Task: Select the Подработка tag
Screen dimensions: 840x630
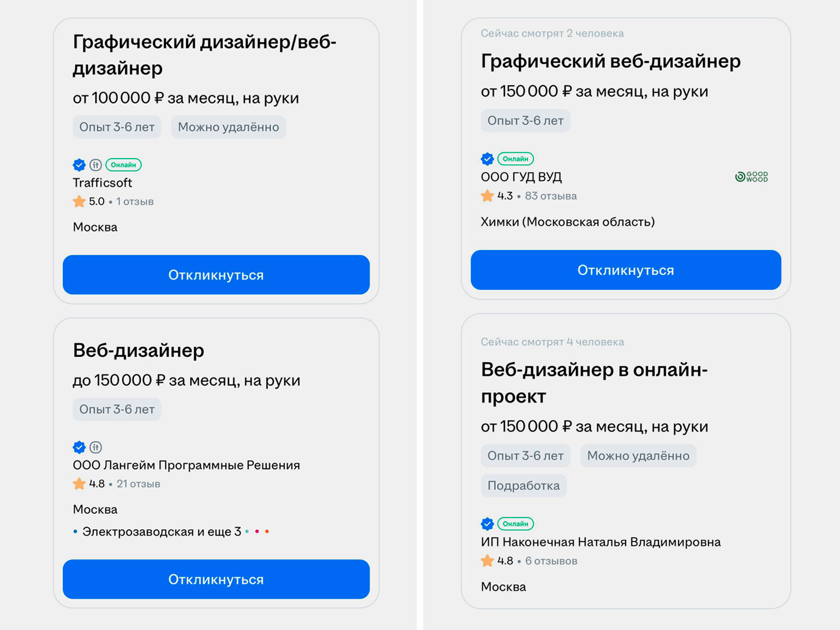Action: click(523, 485)
